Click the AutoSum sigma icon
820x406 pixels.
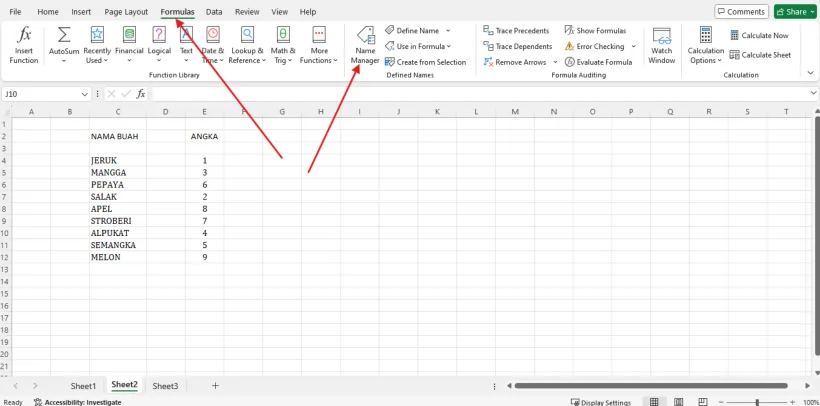pos(64,35)
